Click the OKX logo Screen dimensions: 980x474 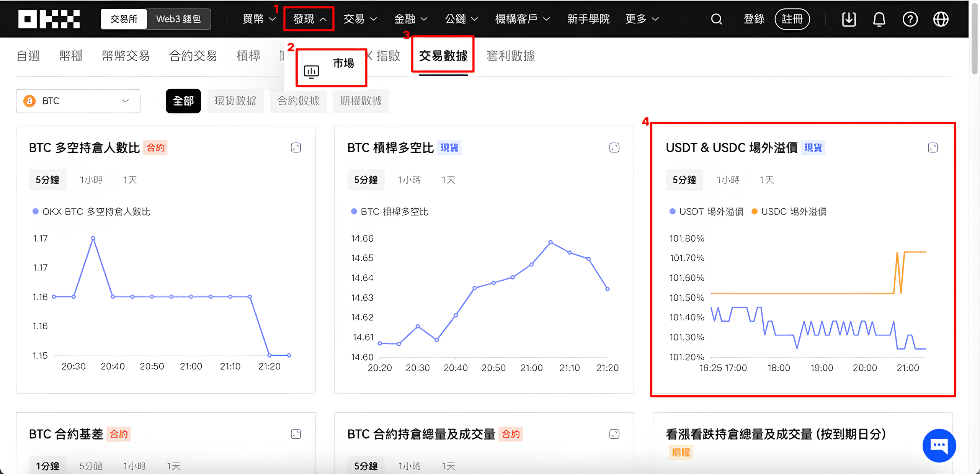[49, 19]
